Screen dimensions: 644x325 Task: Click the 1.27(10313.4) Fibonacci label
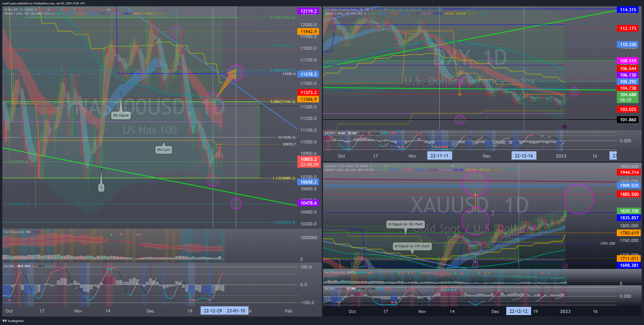click(x=284, y=222)
